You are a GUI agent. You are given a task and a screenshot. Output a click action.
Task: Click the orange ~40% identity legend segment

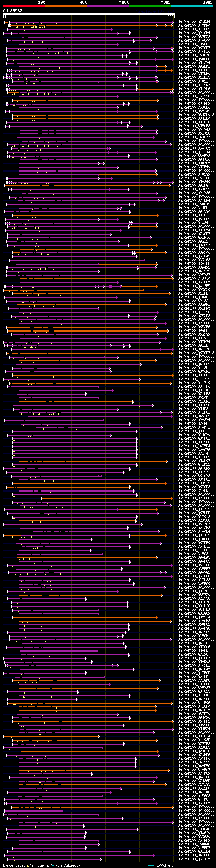tap(66, 6)
